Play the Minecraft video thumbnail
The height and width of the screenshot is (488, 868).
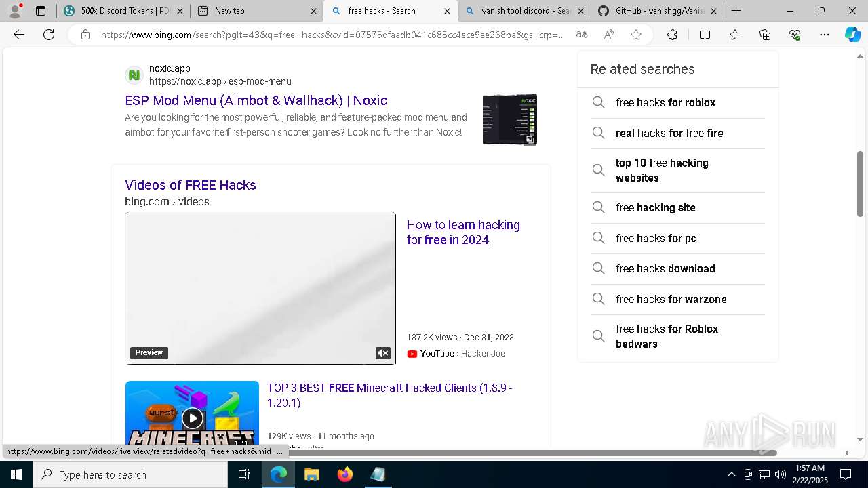pyautogui.click(x=192, y=418)
